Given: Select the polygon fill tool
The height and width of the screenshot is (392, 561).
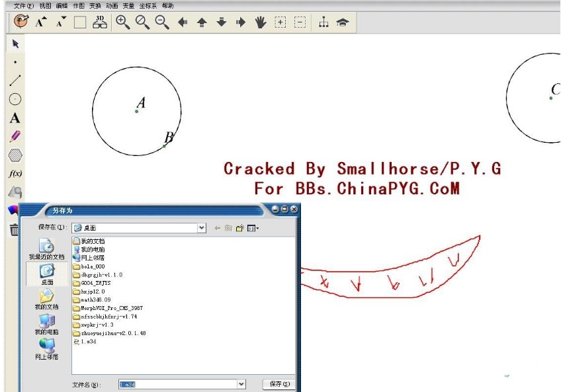Looking at the screenshot, I should [15, 155].
